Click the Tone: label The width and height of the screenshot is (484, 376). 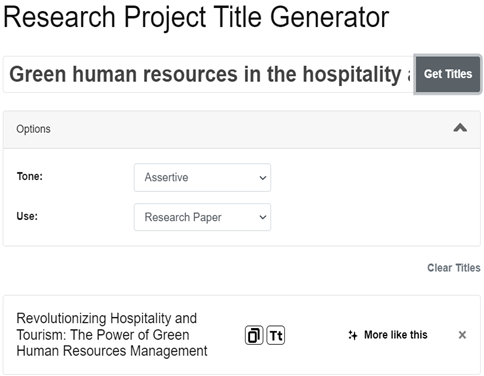click(x=30, y=176)
